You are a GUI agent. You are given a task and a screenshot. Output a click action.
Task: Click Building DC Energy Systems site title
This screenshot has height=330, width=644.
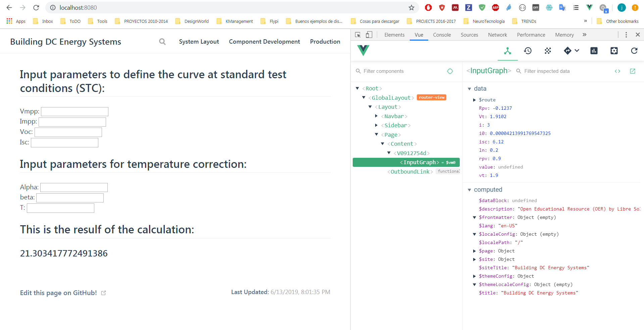pyautogui.click(x=65, y=42)
